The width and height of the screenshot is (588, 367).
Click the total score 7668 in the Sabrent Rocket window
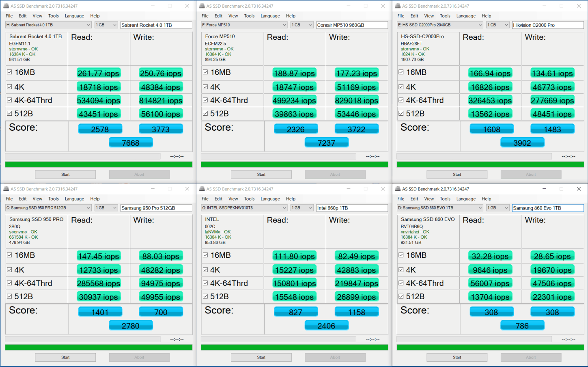pos(131,143)
